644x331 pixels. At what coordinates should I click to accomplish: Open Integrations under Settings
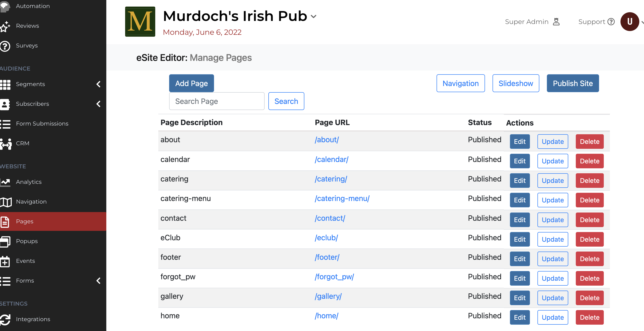click(x=33, y=319)
